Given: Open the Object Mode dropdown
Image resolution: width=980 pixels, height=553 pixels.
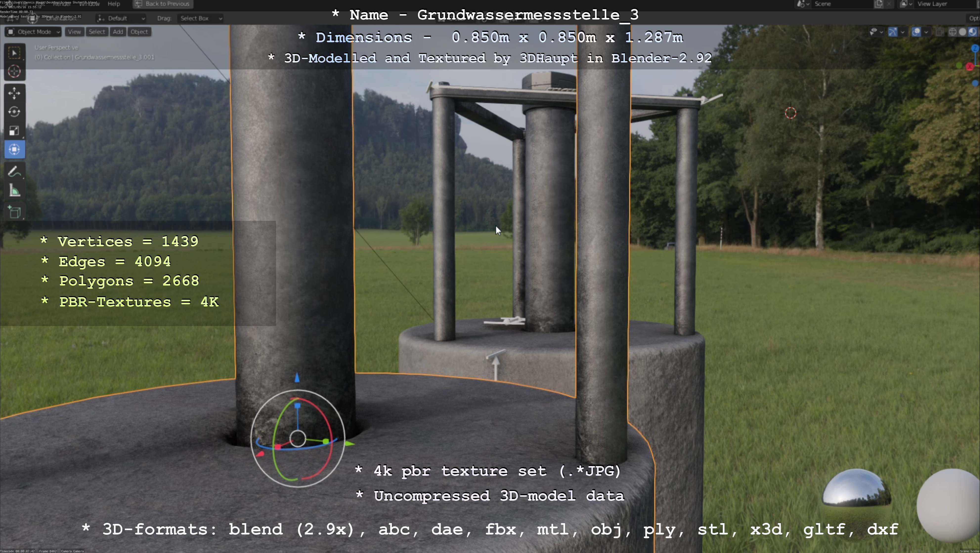Looking at the screenshot, I should pos(33,32).
